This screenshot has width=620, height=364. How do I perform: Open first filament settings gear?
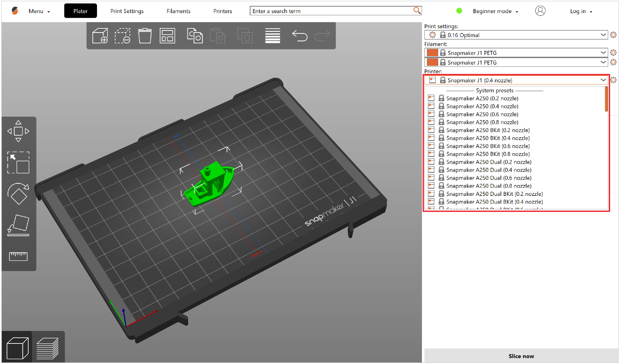pos(613,53)
